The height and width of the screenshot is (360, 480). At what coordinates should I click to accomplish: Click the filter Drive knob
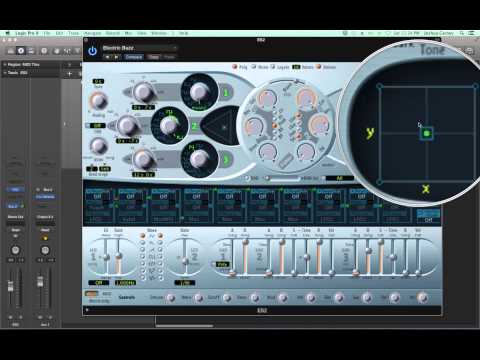coord(268,151)
